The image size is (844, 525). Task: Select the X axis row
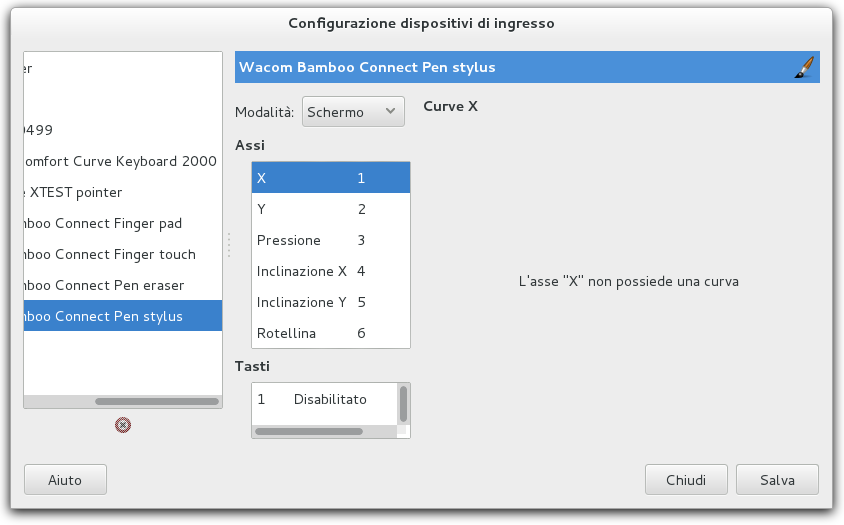[x=331, y=178]
